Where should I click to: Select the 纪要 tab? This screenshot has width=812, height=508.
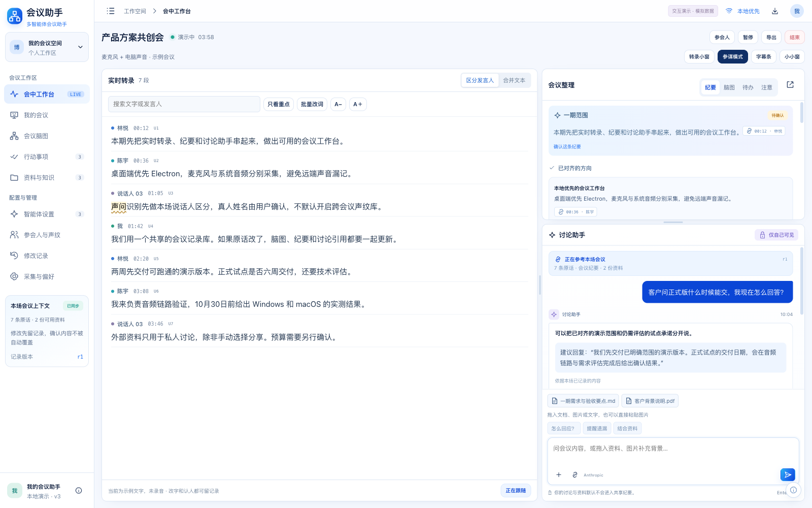pos(710,87)
